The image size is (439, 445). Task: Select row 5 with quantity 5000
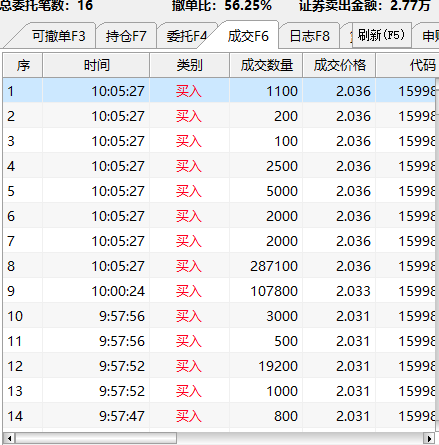click(x=219, y=191)
